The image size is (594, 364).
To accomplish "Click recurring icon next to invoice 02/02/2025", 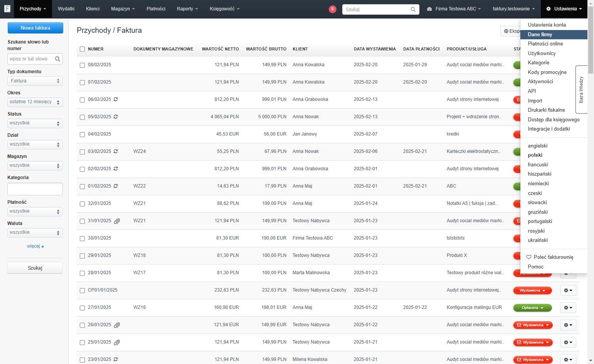I will (x=116, y=169).
